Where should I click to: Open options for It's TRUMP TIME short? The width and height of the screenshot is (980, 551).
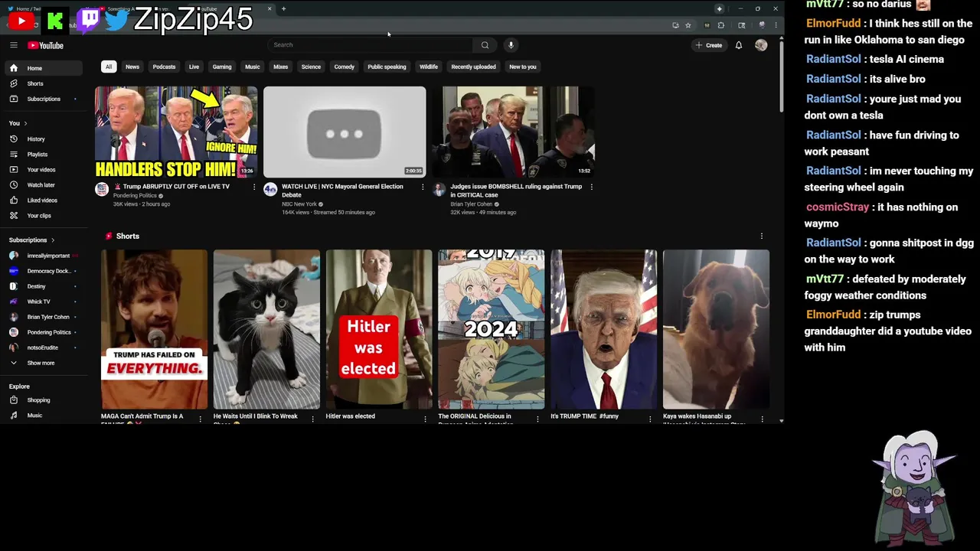coord(649,419)
